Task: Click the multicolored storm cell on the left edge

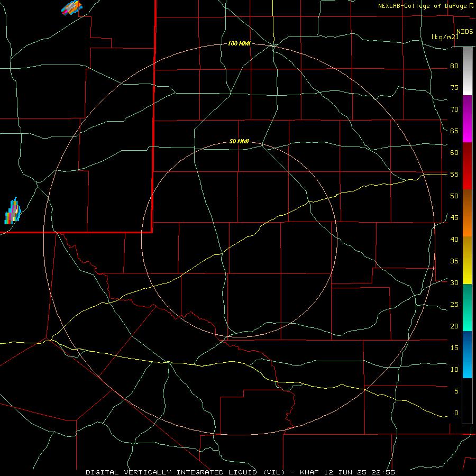Action: point(13,211)
